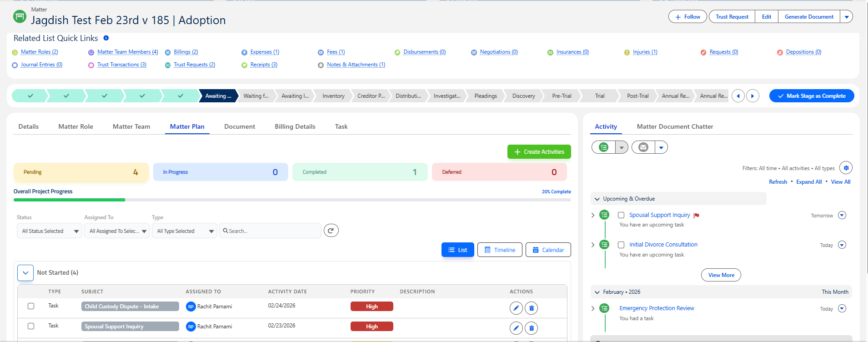Check off Spousal Support Inquiry in Activity panel
868x342 pixels.
tap(621, 215)
